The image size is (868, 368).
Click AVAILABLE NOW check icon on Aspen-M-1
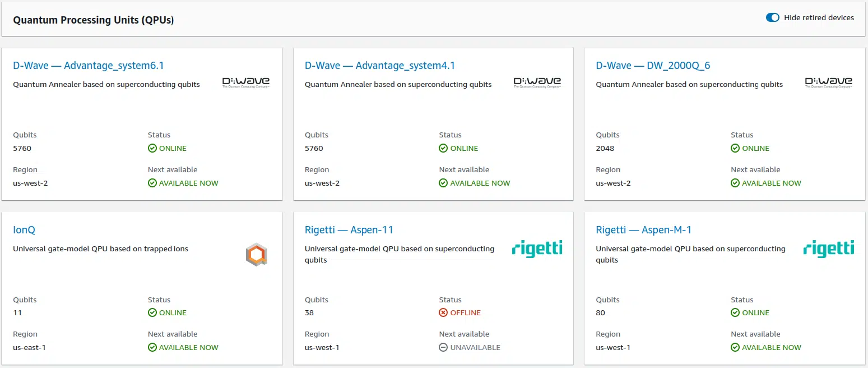735,347
